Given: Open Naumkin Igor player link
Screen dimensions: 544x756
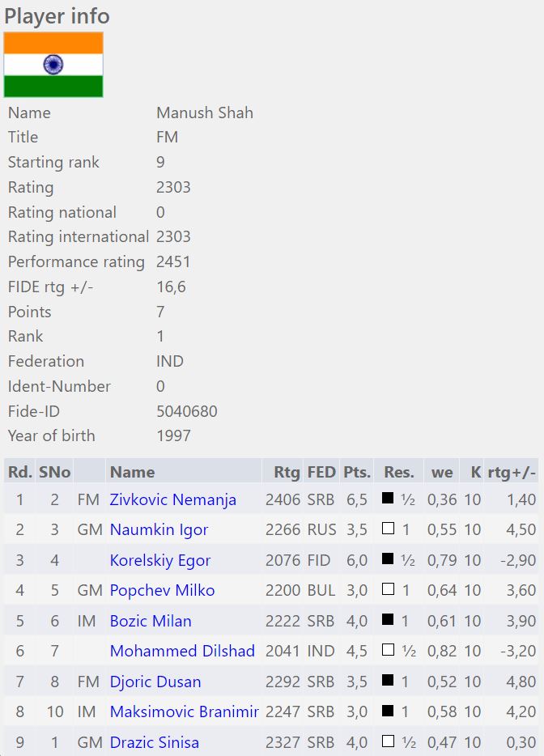Looking at the screenshot, I should pyautogui.click(x=159, y=529).
